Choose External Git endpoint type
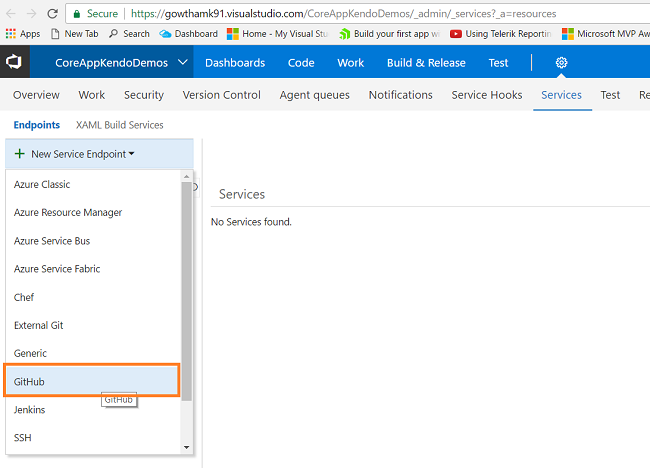This screenshot has height=468, width=650. pyautogui.click(x=93, y=325)
